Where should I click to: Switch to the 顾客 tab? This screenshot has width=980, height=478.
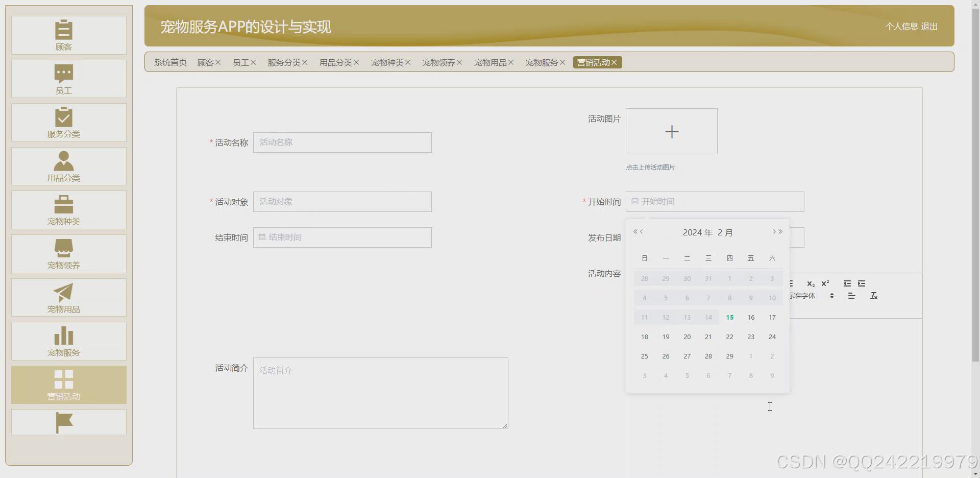(x=206, y=62)
